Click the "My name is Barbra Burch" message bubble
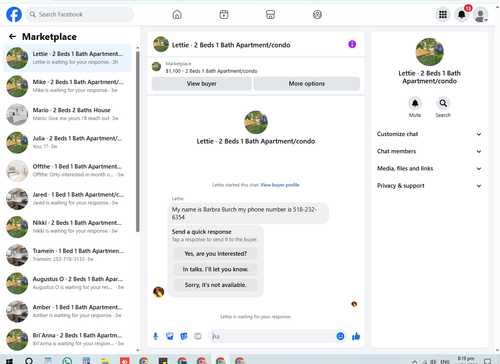The width and height of the screenshot is (500, 364). 248,213
